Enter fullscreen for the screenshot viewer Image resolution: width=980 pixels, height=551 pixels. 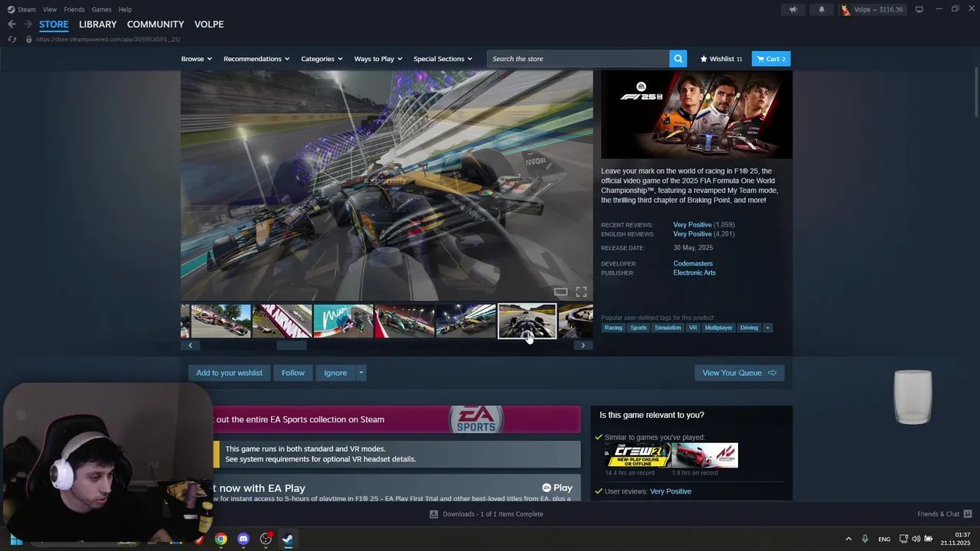(581, 292)
